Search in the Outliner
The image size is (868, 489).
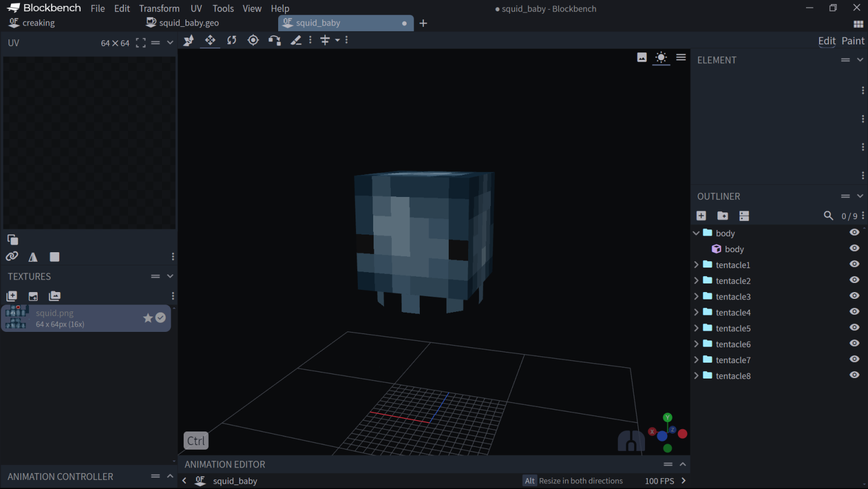click(x=828, y=216)
